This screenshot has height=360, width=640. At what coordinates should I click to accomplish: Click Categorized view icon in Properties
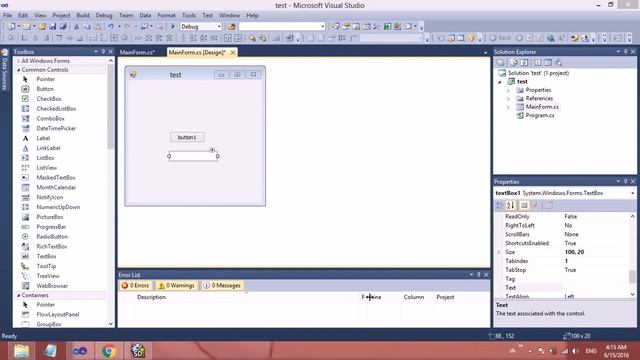[x=500, y=205]
